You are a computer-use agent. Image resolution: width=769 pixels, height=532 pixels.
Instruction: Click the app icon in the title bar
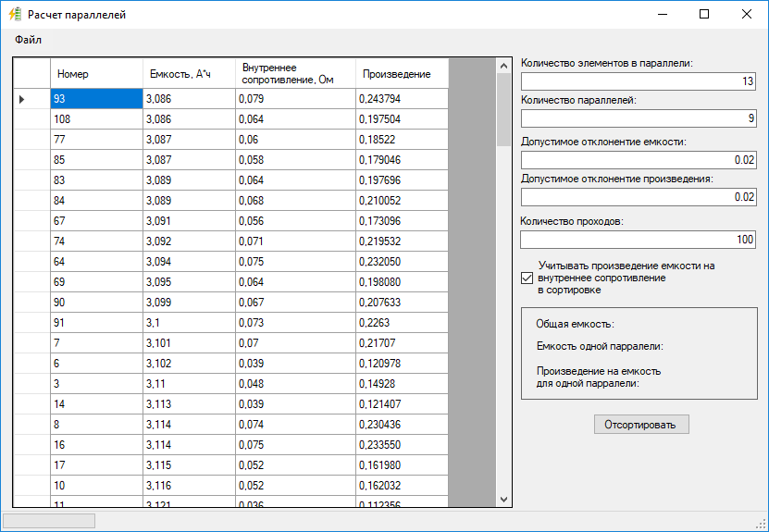pyautogui.click(x=14, y=15)
